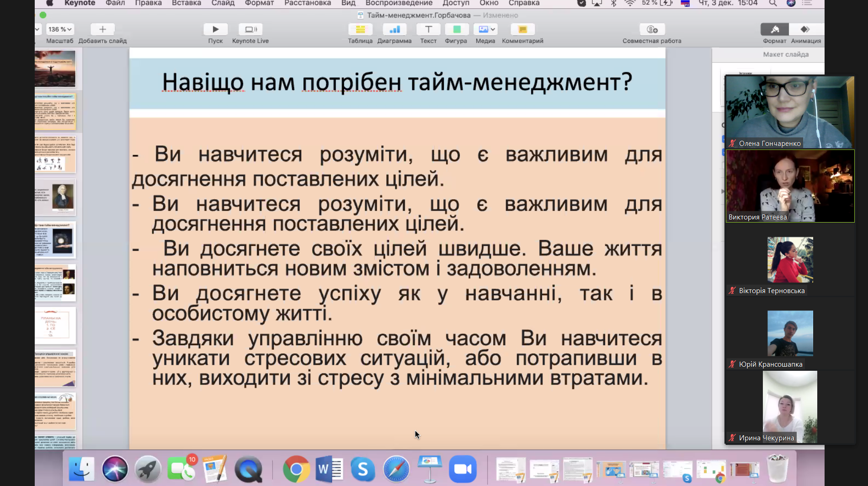Open the battery 52 % status menu

pyautogui.click(x=657, y=3)
